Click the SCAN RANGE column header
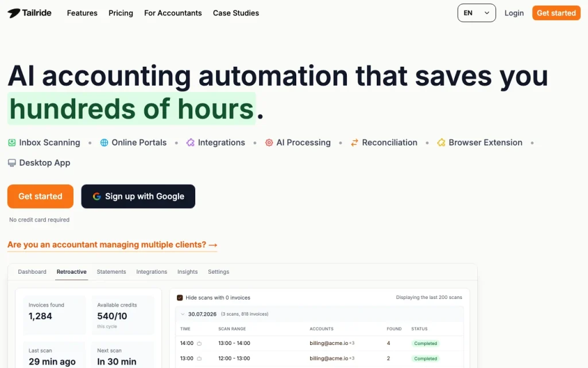 tap(232, 329)
